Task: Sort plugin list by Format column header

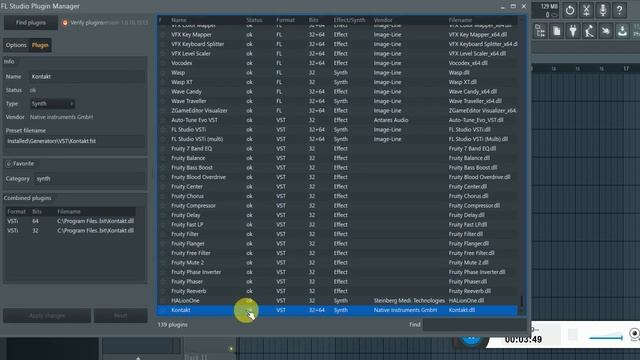Action: [x=285, y=20]
